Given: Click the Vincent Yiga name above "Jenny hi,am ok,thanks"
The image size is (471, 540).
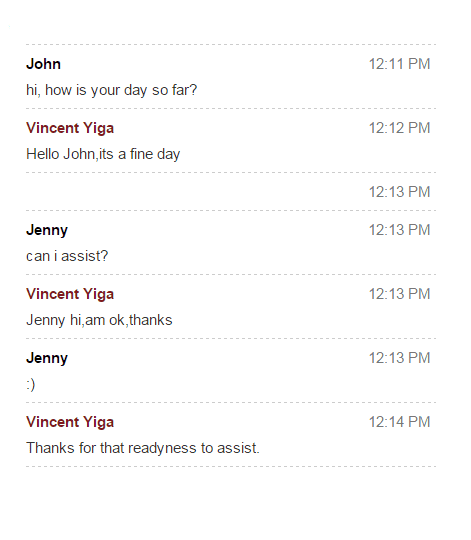Looking at the screenshot, I should click(x=70, y=294).
